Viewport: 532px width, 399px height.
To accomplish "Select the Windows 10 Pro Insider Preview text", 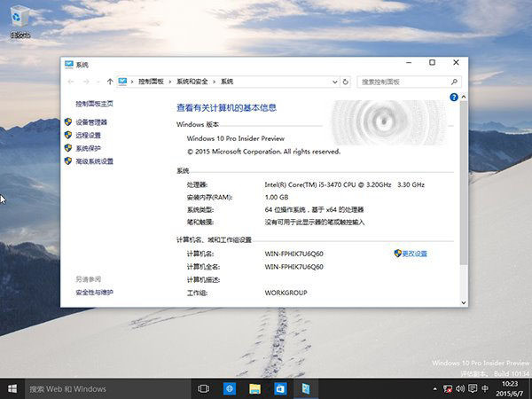I will point(236,138).
